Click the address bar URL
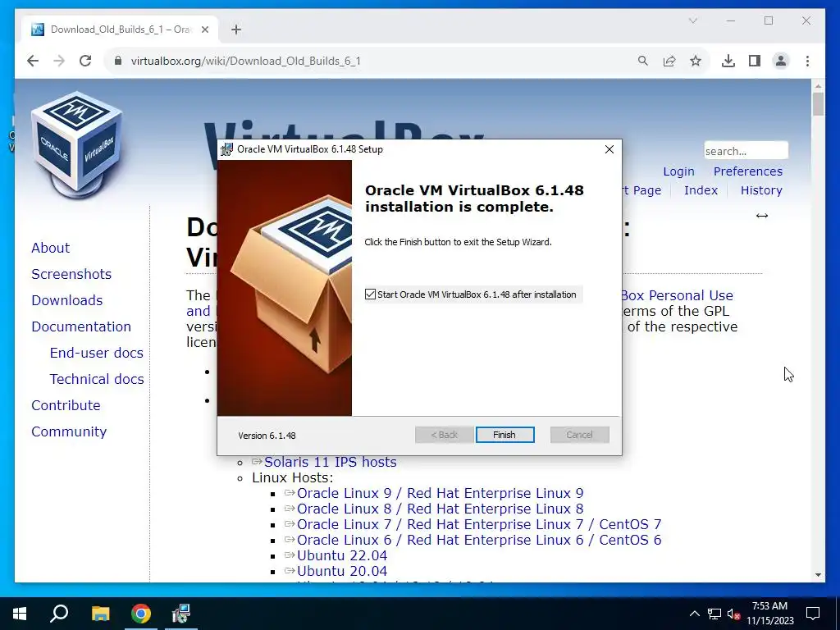Image resolution: width=840 pixels, height=630 pixels. (246, 61)
